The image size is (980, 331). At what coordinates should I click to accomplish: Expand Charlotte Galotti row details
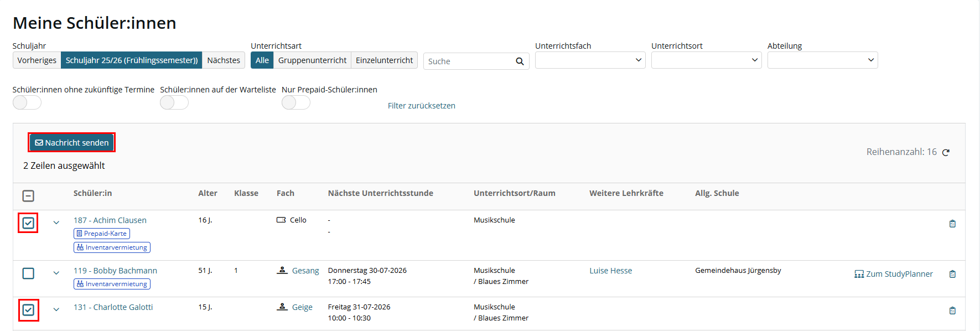click(x=56, y=309)
